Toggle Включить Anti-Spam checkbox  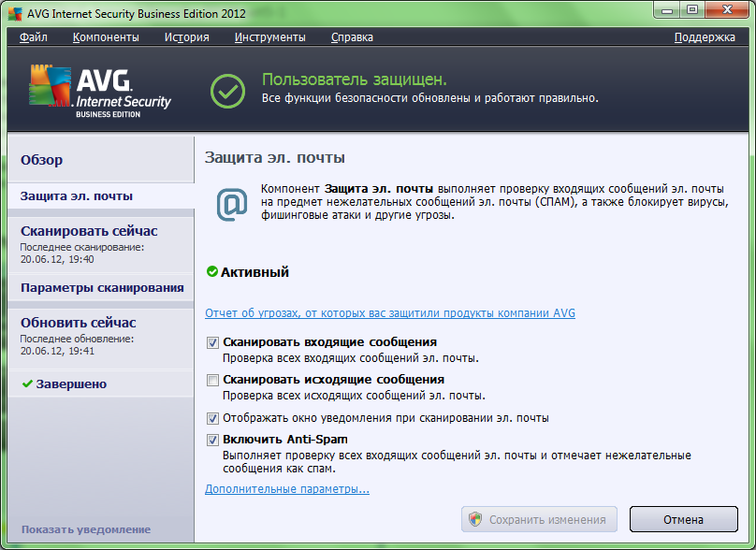coord(212,440)
